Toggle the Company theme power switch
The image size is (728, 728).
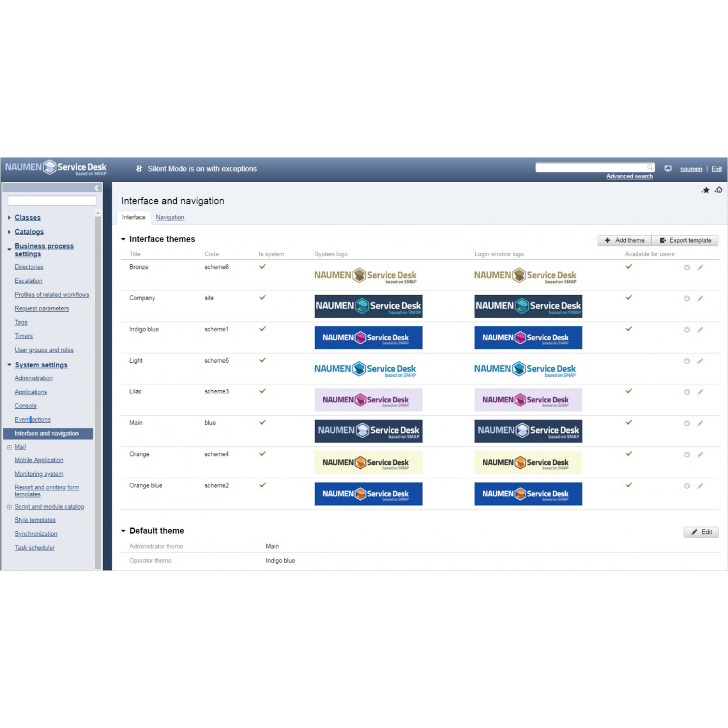686,298
